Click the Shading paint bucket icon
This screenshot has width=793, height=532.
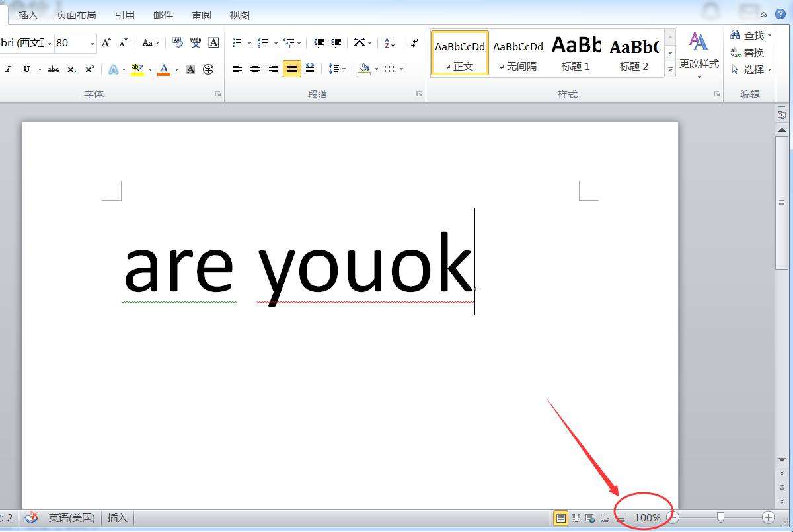click(363, 69)
